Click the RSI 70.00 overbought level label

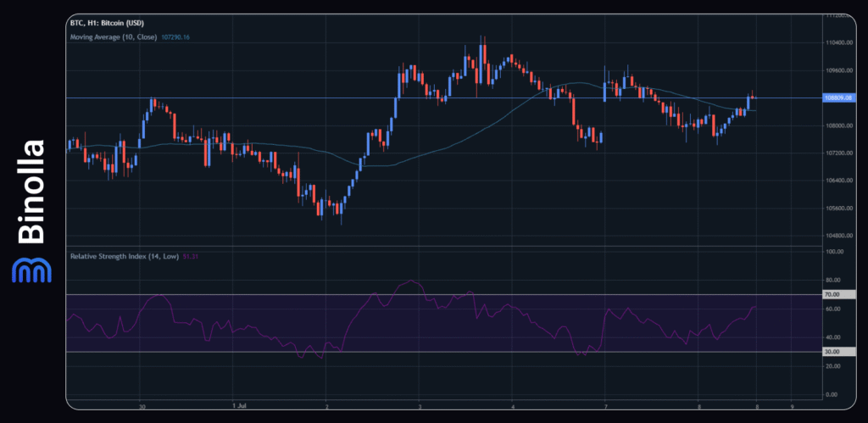click(x=832, y=294)
